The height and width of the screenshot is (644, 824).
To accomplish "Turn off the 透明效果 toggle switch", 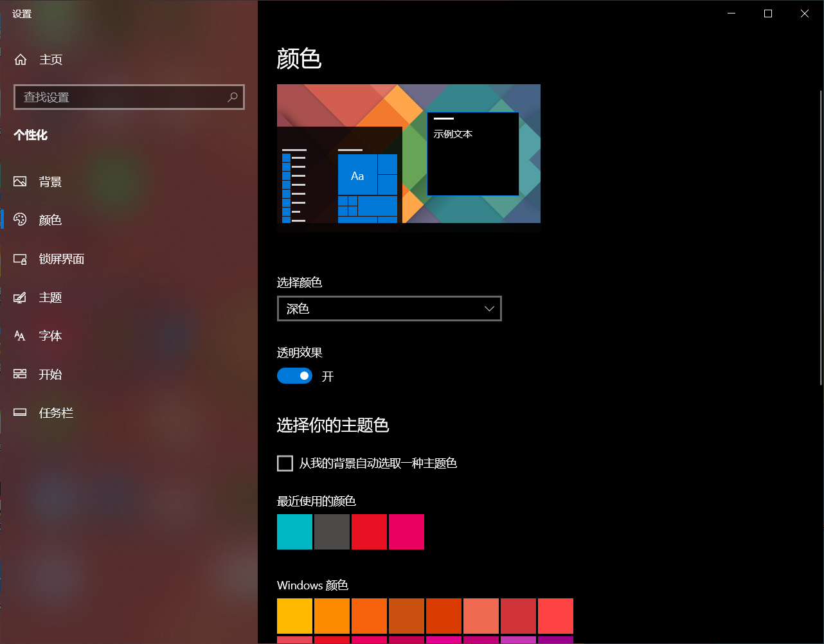I will click(x=294, y=376).
